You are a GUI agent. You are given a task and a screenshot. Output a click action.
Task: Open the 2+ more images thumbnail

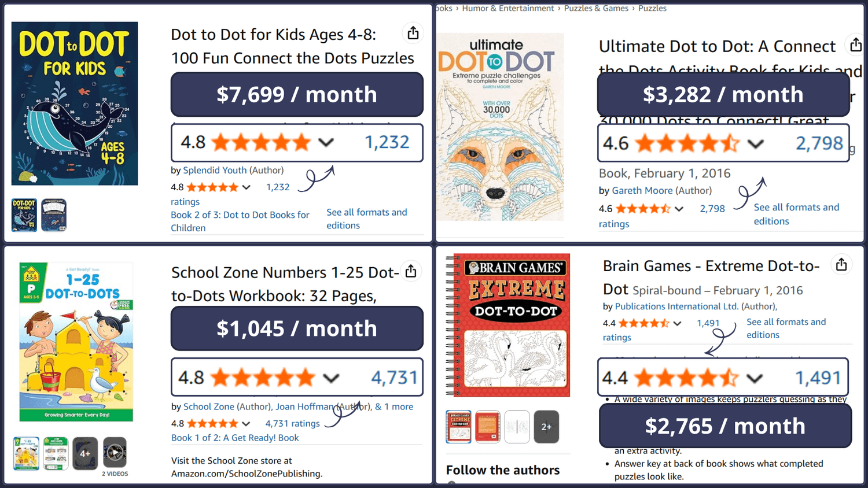pos(546,427)
